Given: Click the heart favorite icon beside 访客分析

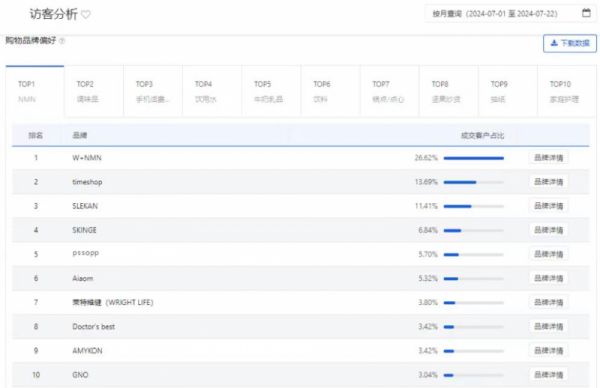Looking at the screenshot, I should (x=86, y=15).
